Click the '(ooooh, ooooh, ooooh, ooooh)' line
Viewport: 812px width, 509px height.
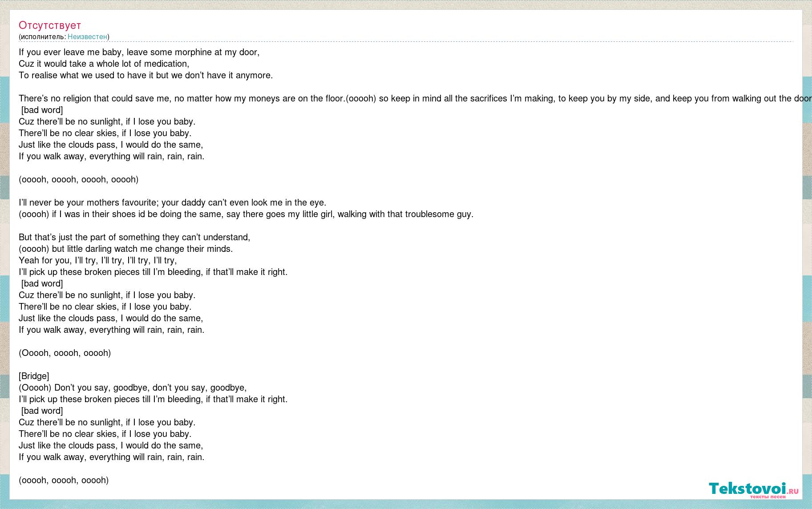pos(79,179)
